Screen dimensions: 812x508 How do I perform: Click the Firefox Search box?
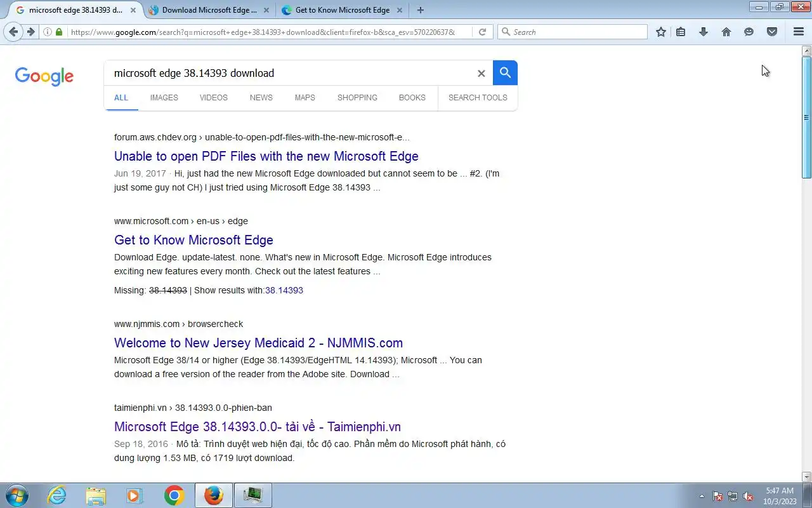(572, 32)
